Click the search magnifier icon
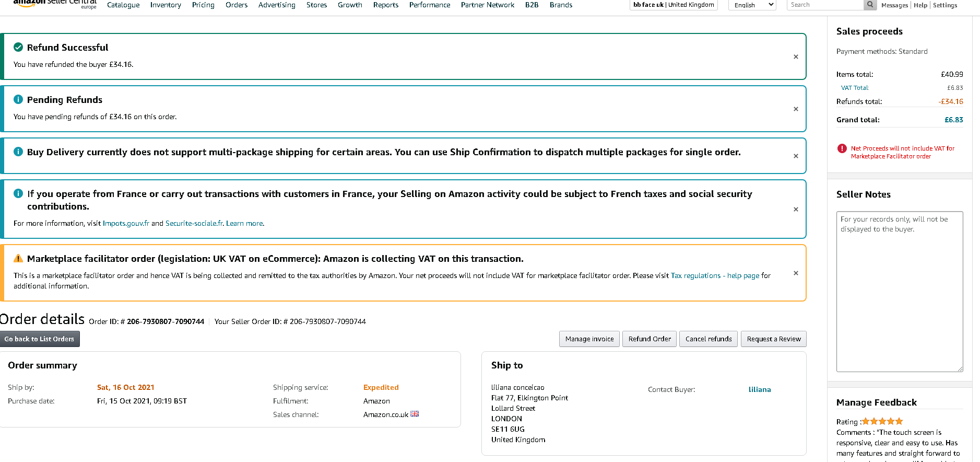 870,5
